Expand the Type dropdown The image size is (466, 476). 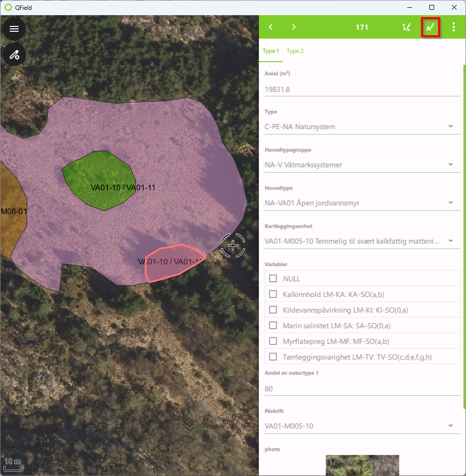450,127
